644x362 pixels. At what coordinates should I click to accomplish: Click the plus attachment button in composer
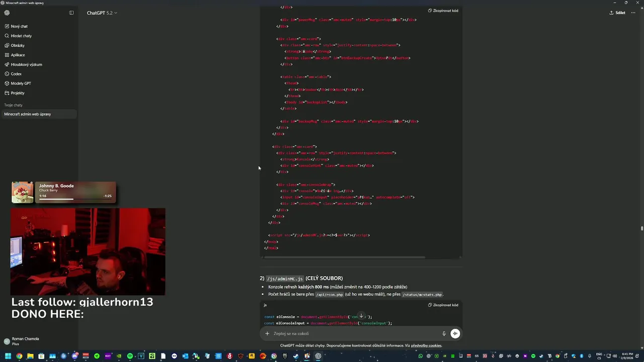point(267,333)
